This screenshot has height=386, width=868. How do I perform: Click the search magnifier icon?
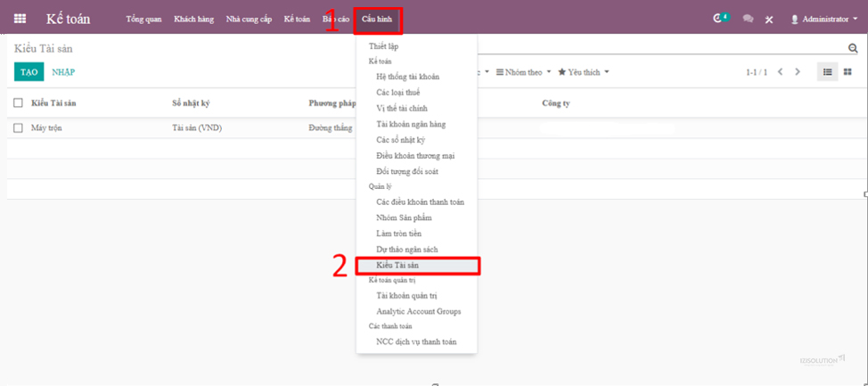[x=853, y=49]
